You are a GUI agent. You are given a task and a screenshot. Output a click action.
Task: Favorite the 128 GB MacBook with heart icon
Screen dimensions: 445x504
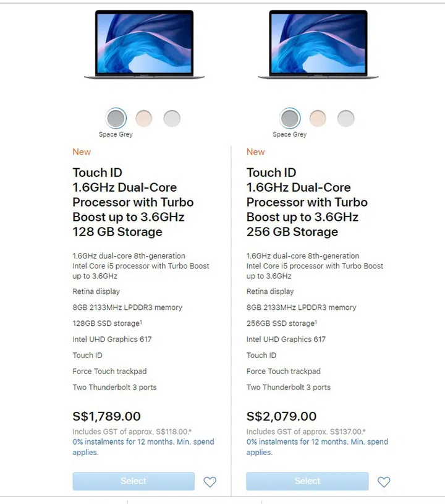point(210,482)
